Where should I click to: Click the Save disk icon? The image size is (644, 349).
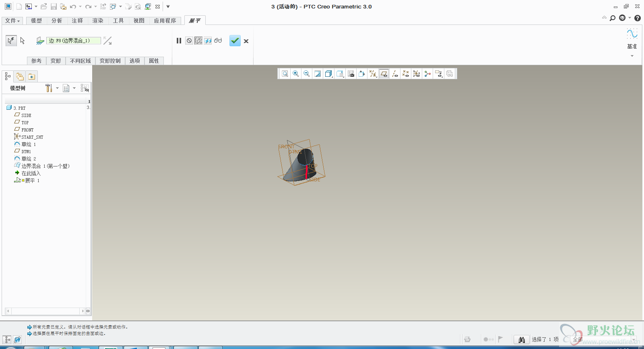pyautogui.click(x=54, y=6)
